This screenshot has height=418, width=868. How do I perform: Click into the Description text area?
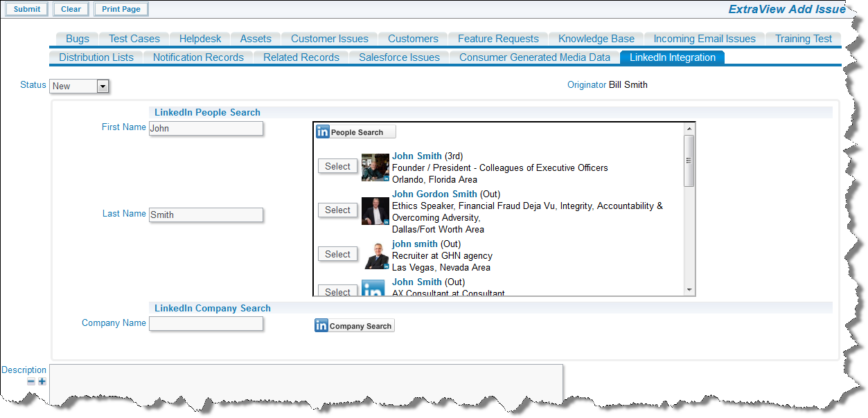pos(305,384)
